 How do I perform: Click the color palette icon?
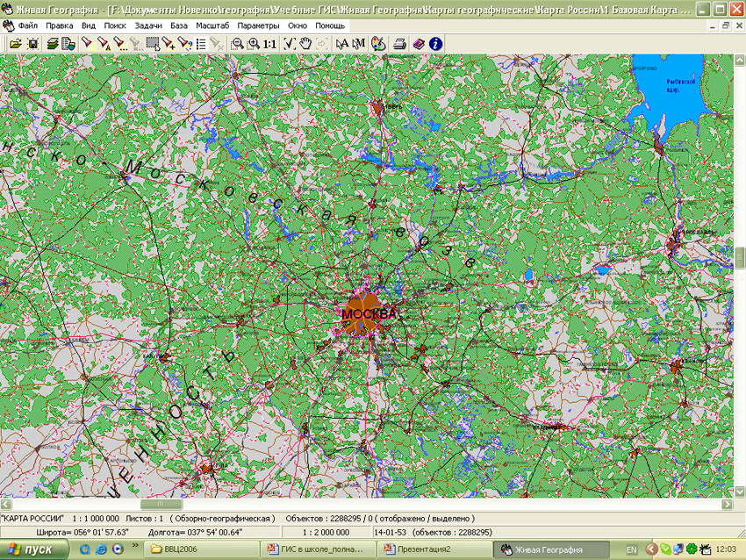[x=379, y=43]
